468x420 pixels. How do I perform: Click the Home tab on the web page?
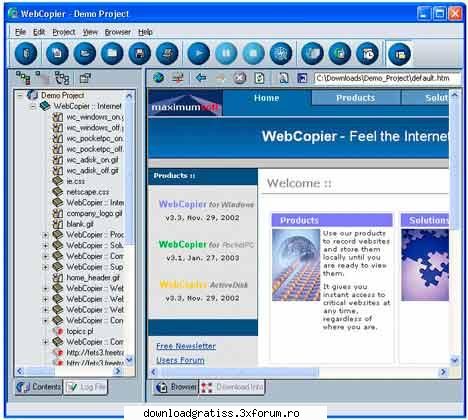coord(267,98)
